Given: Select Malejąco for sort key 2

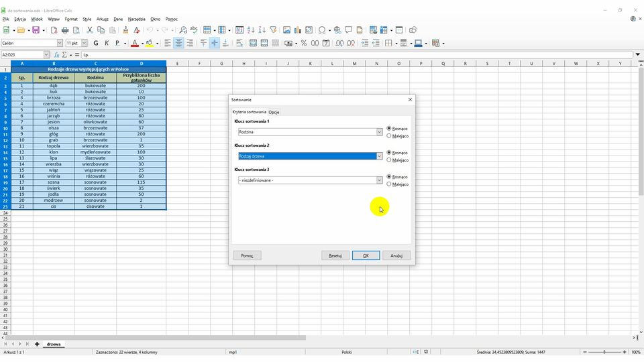Looking at the screenshot, I should [x=390, y=160].
